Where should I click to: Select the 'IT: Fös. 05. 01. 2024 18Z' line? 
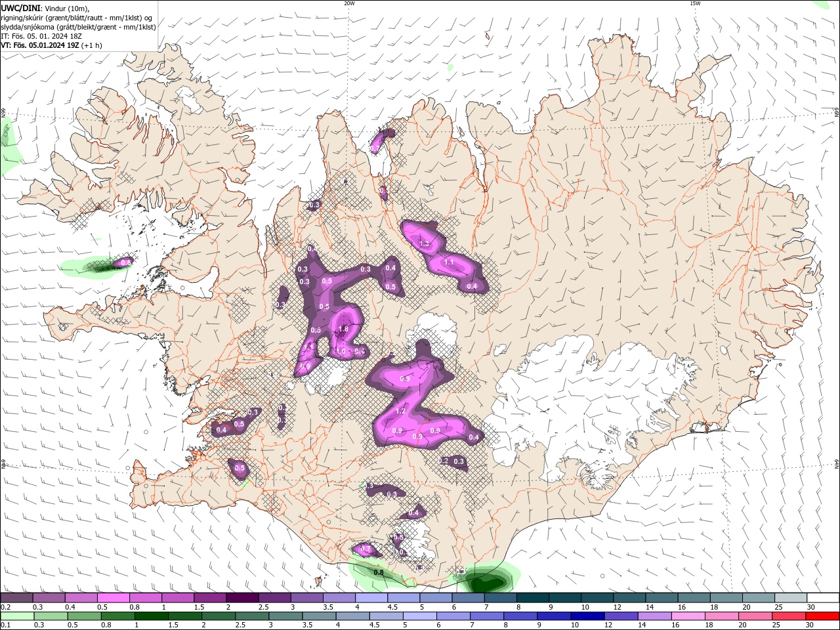(41, 36)
